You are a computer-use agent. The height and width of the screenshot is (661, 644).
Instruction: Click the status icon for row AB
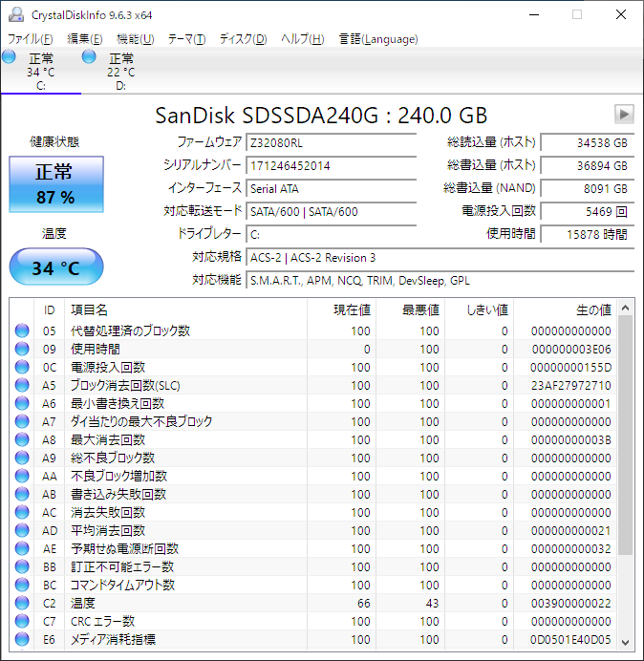click(22, 494)
